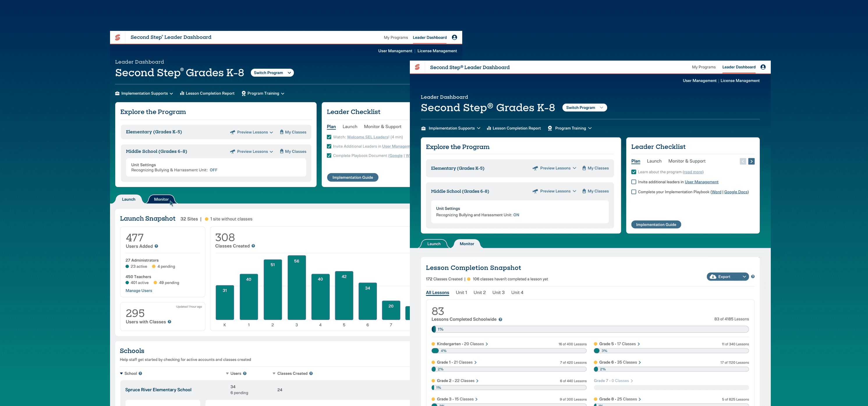
Task: Check Complete your Implementation Playbook checkbox
Action: tap(633, 192)
